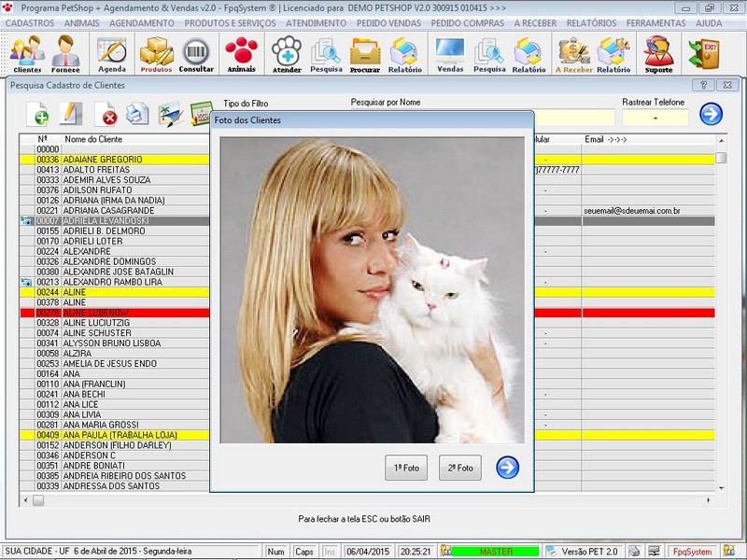Open the PRODUTOS E SERVIÇOS menu

[x=230, y=22]
